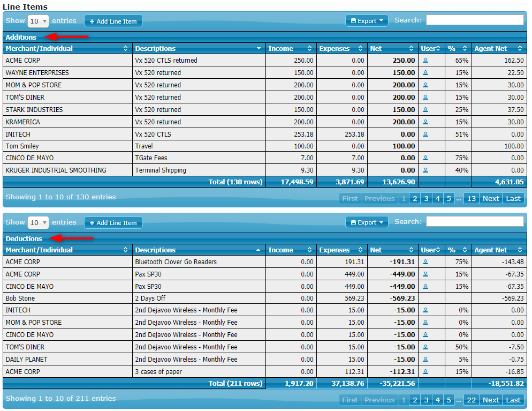Sort Additions by Income column
Viewport: 532px width, 411px height.
(x=291, y=48)
